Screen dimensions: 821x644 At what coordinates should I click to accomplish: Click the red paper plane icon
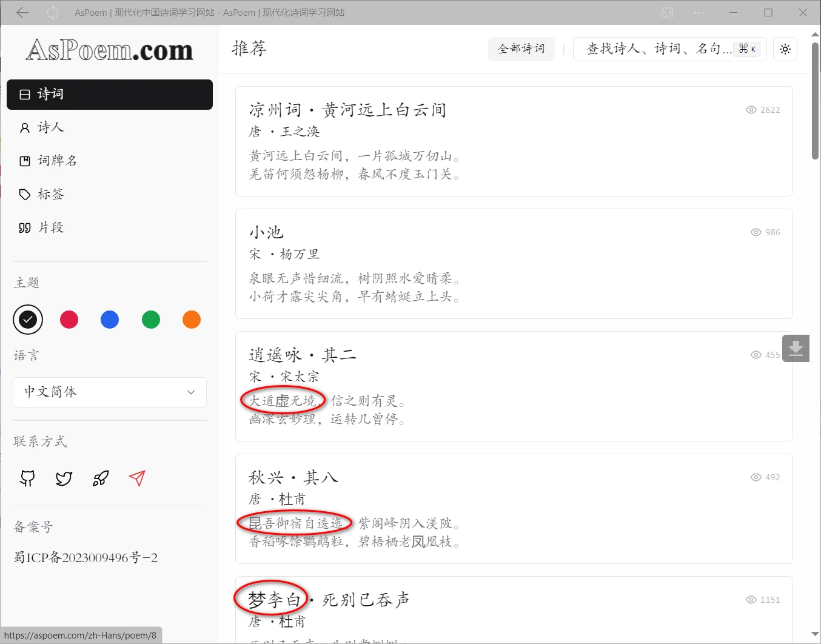[x=137, y=478]
